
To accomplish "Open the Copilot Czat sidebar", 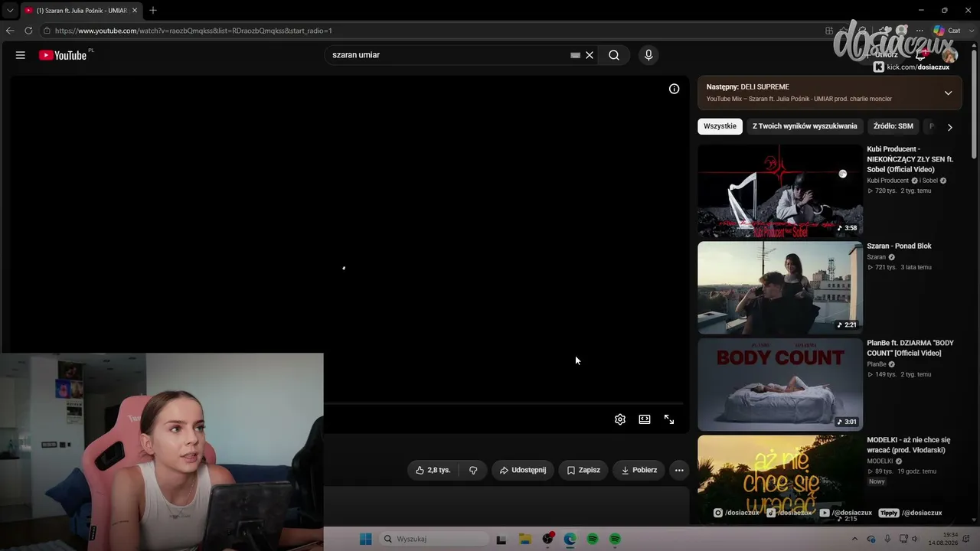I will point(946,31).
